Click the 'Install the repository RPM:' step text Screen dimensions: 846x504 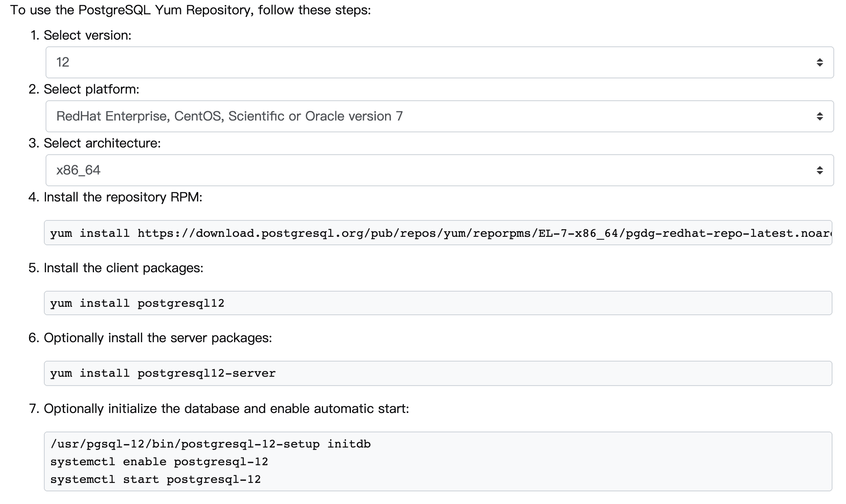coord(123,197)
